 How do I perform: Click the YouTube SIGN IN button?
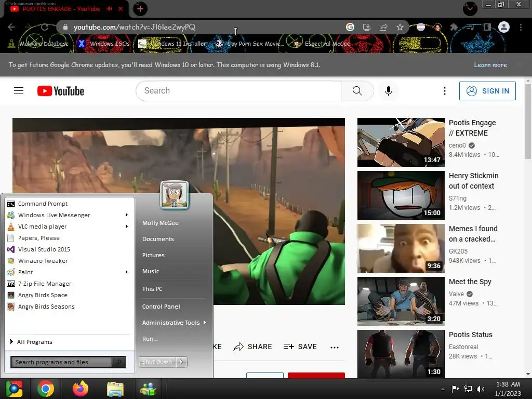click(x=487, y=91)
